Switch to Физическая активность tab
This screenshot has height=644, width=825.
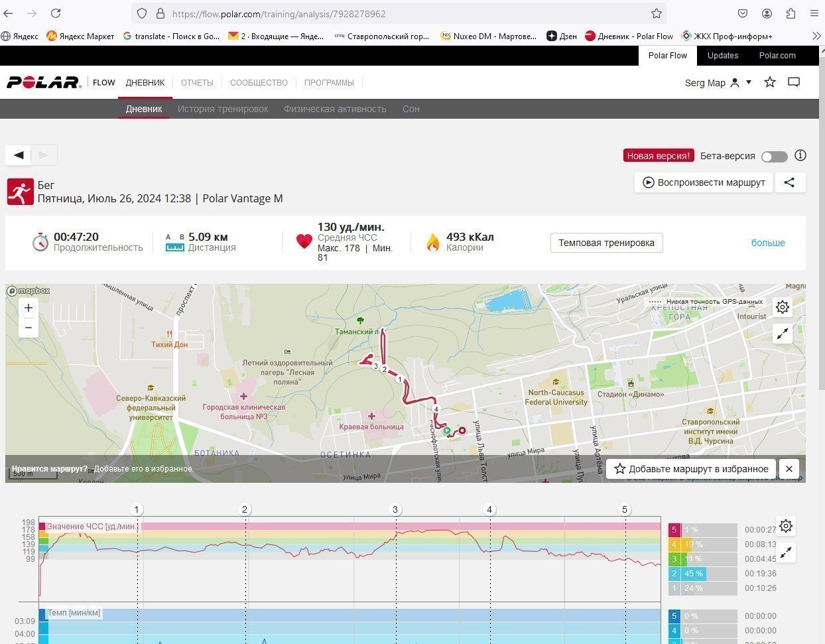tap(335, 109)
